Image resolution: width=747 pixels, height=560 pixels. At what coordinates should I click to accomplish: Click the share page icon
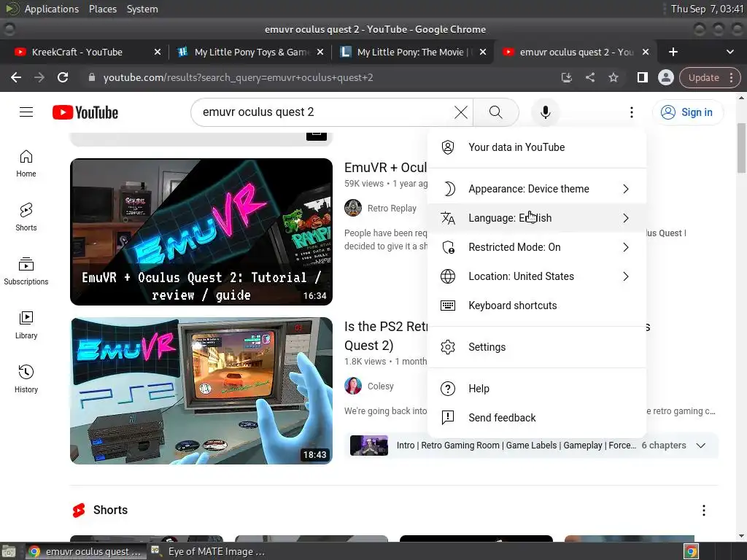(589, 77)
